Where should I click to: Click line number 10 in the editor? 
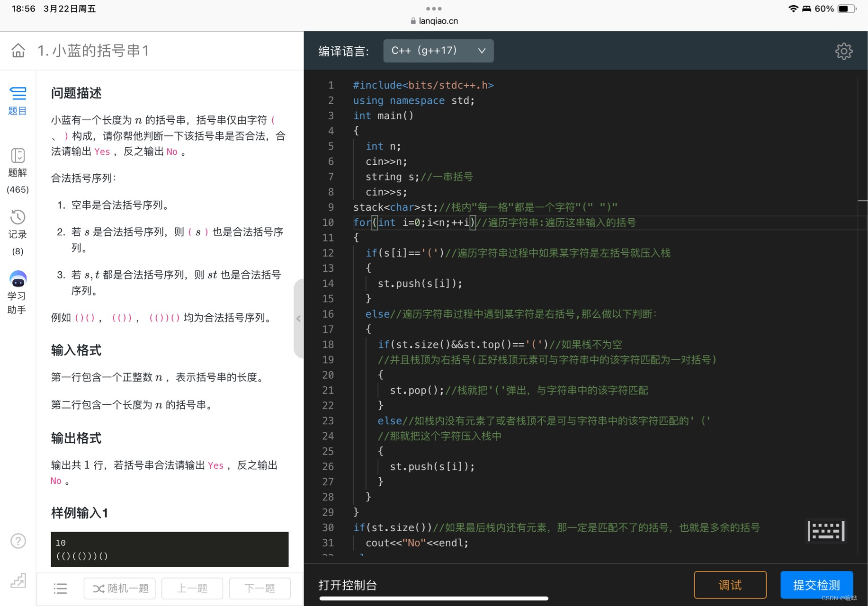tap(328, 223)
